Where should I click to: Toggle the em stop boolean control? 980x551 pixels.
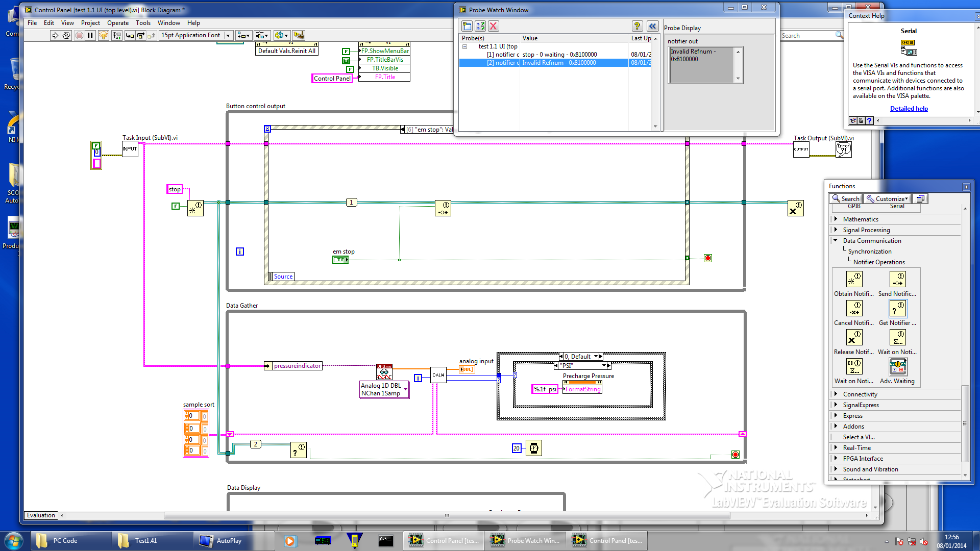(340, 260)
